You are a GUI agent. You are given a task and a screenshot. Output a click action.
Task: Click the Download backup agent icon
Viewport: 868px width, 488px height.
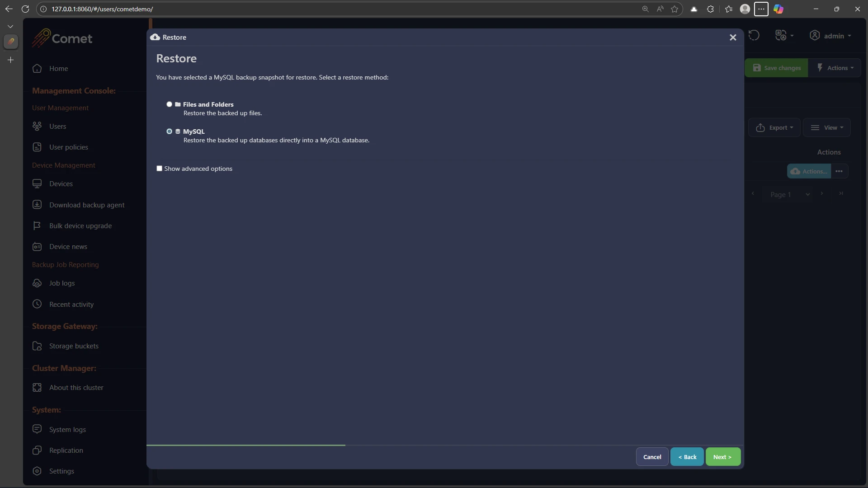click(37, 205)
